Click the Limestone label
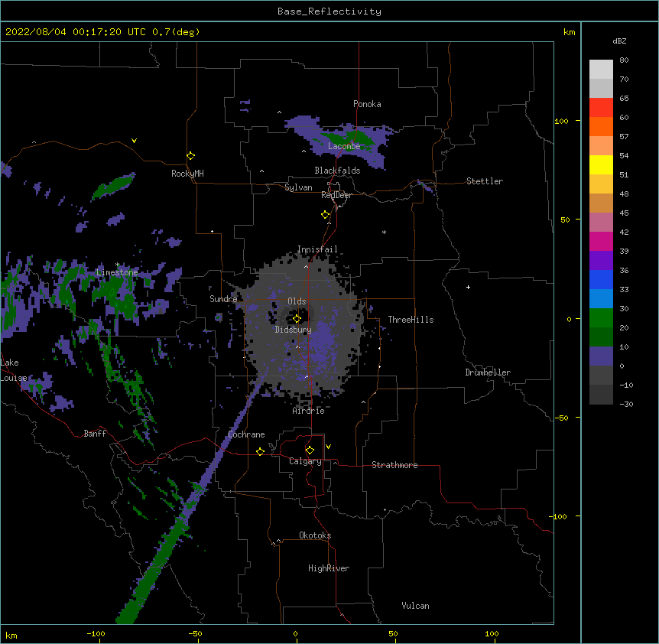The height and width of the screenshot is (644, 659). point(117,272)
